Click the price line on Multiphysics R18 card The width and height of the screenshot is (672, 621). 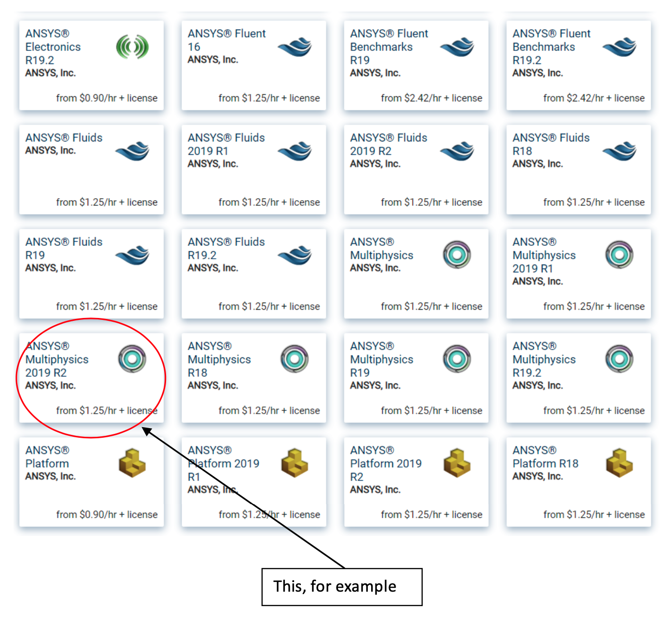coord(269,410)
